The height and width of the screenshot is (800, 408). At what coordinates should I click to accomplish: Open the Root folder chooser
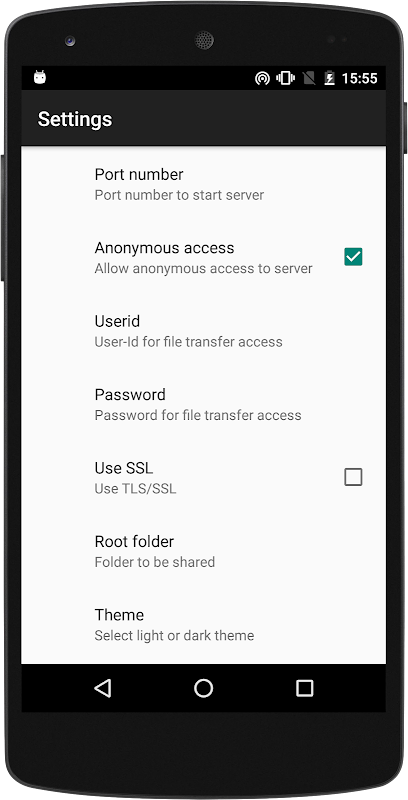coord(203,551)
